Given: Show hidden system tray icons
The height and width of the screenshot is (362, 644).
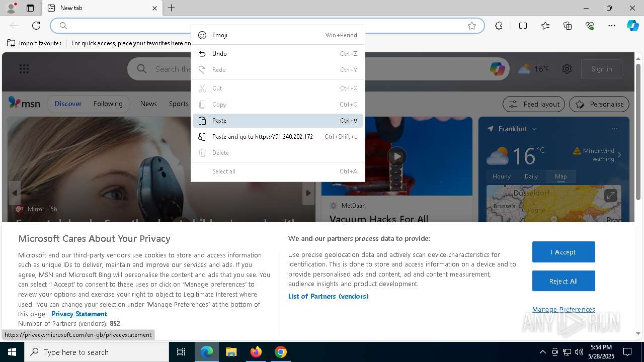Looking at the screenshot, I should click(x=542, y=352).
